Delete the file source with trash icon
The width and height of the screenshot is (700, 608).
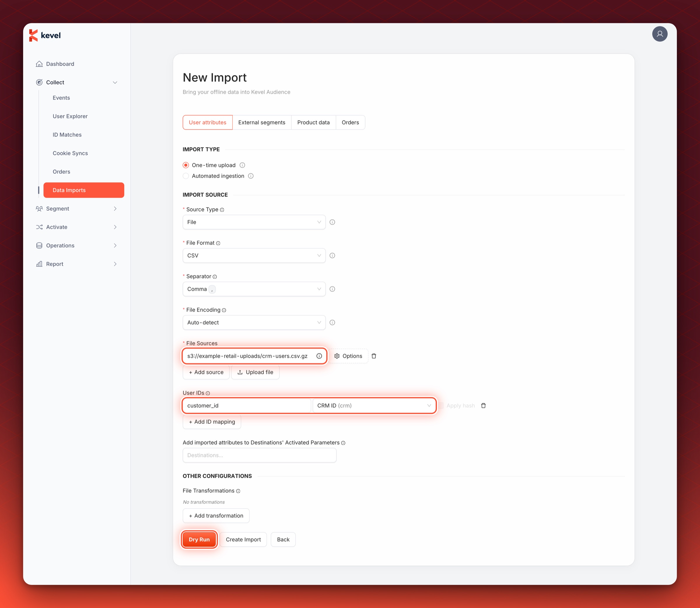click(x=374, y=356)
